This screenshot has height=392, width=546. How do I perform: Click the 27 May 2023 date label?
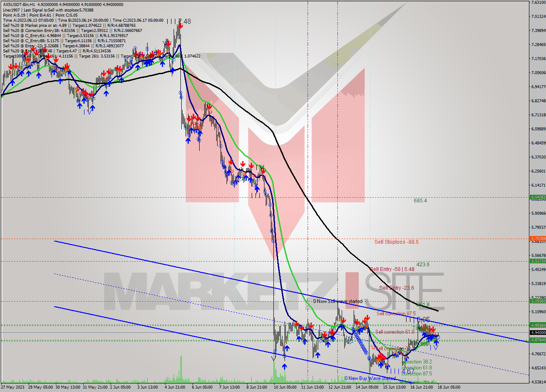click(x=12, y=388)
